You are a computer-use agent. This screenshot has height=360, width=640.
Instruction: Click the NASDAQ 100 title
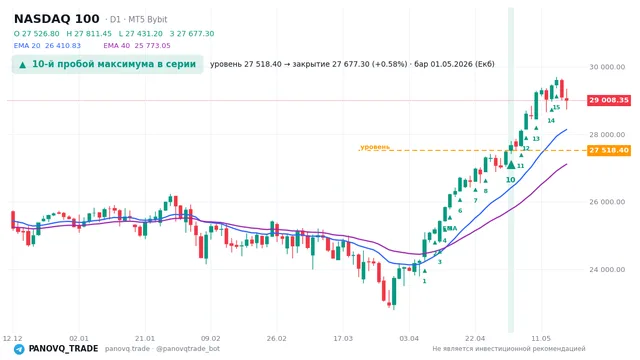pyautogui.click(x=57, y=19)
